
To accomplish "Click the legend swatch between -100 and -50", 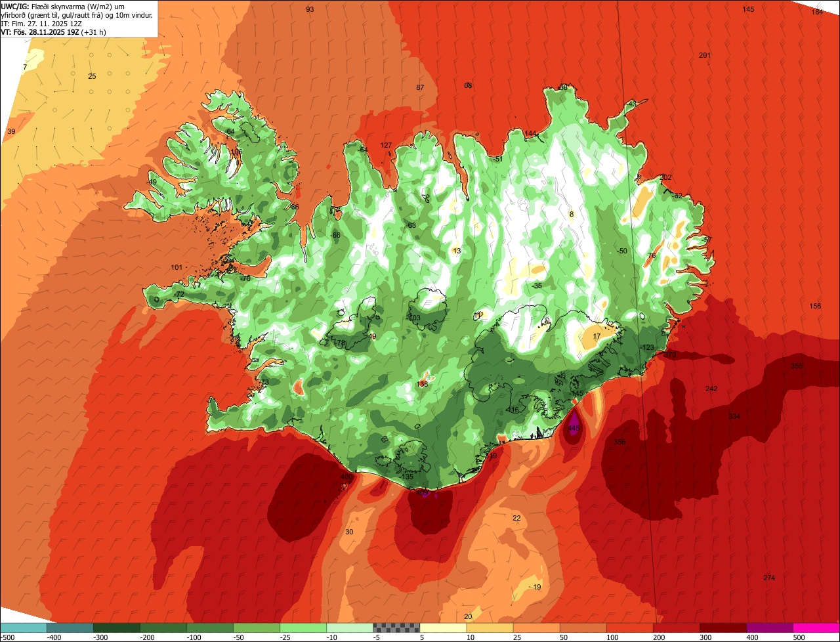I will (x=210, y=627).
